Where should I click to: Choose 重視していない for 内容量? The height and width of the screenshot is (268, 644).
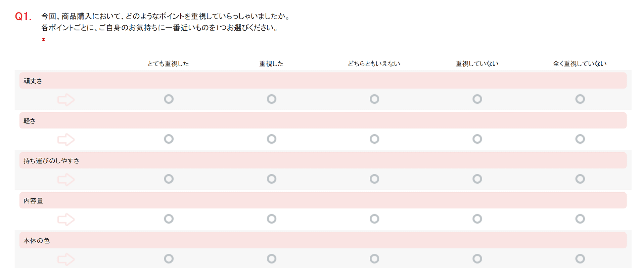coord(477,219)
